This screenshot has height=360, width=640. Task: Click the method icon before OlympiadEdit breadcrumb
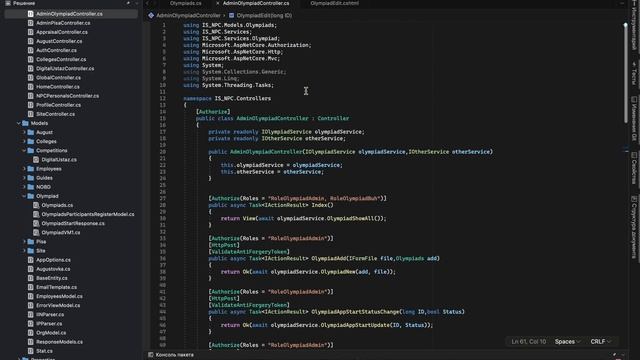tap(231, 16)
